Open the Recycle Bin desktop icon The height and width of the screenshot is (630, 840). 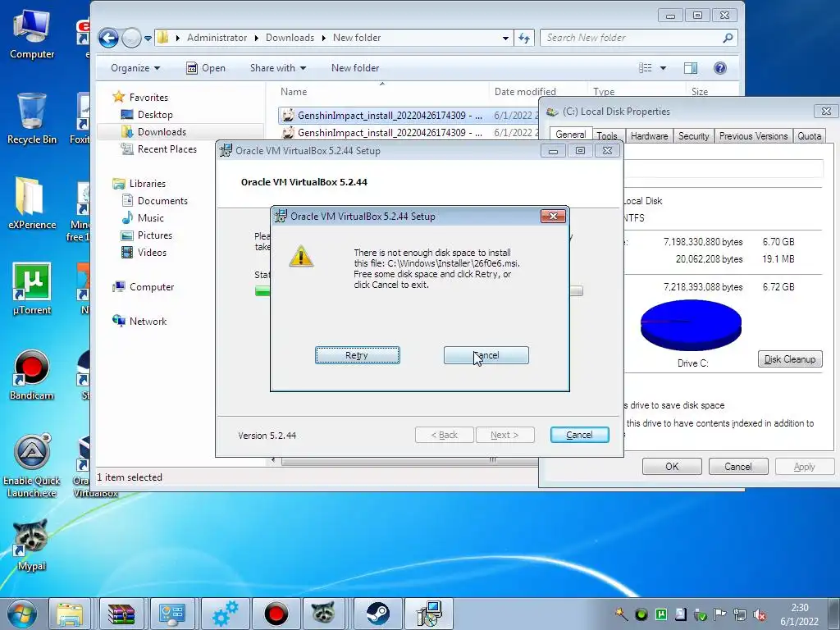[32, 118]
